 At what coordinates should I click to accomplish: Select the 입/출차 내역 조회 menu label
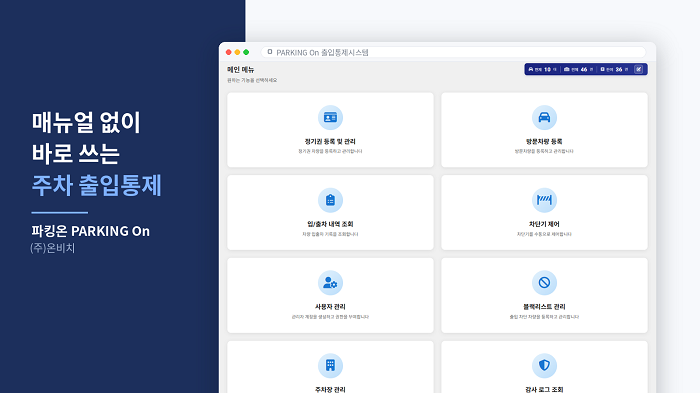[x=330, y=224]
